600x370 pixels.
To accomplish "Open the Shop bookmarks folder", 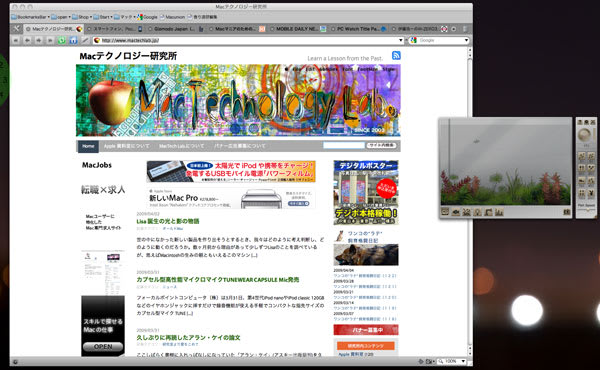I will tap(82, 17).
